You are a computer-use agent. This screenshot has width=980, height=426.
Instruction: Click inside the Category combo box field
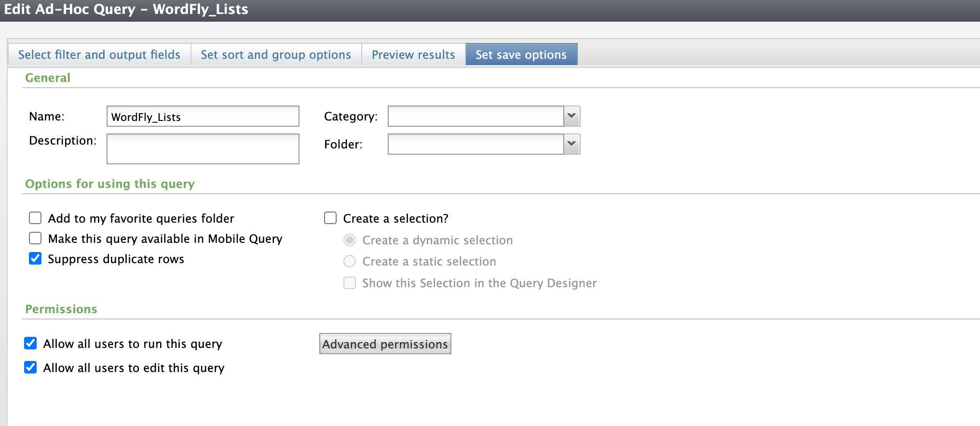(476, 116)
